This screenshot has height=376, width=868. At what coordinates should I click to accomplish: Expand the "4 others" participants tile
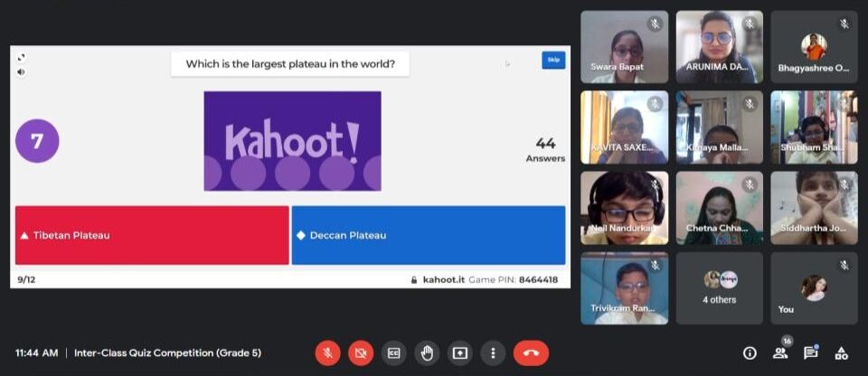[x=719, y=288]
